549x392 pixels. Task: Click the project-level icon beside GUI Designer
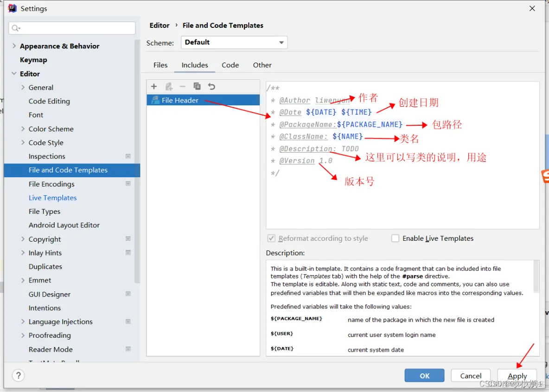click(x=128, y=294)
